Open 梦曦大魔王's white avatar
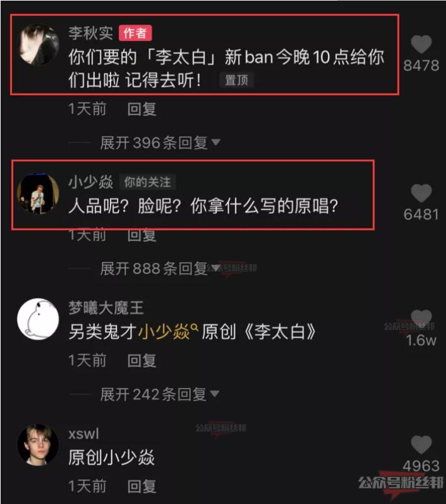 coord(38,319)
